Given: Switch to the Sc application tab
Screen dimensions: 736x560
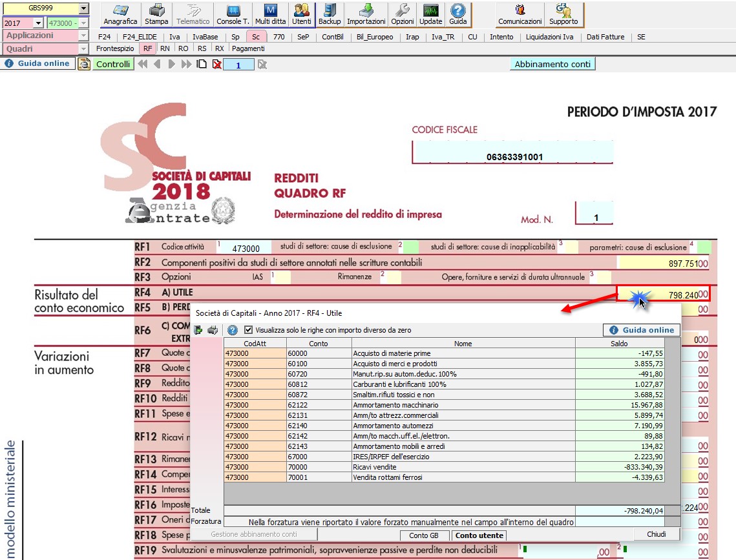Looking at the screenshot, I should pyautogui.click(x=256, y=37).
